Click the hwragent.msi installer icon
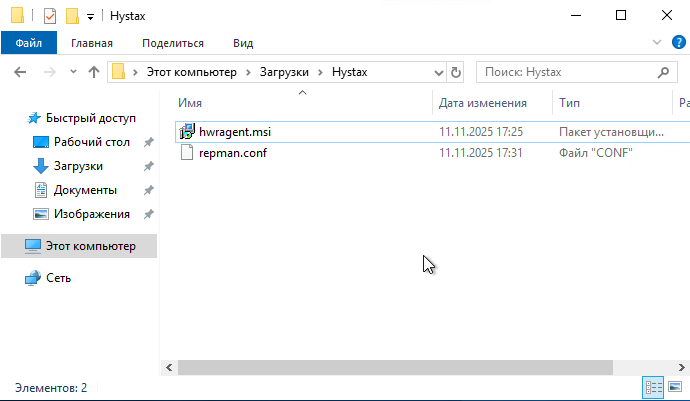Screen dimensions: 690x401 186,131
